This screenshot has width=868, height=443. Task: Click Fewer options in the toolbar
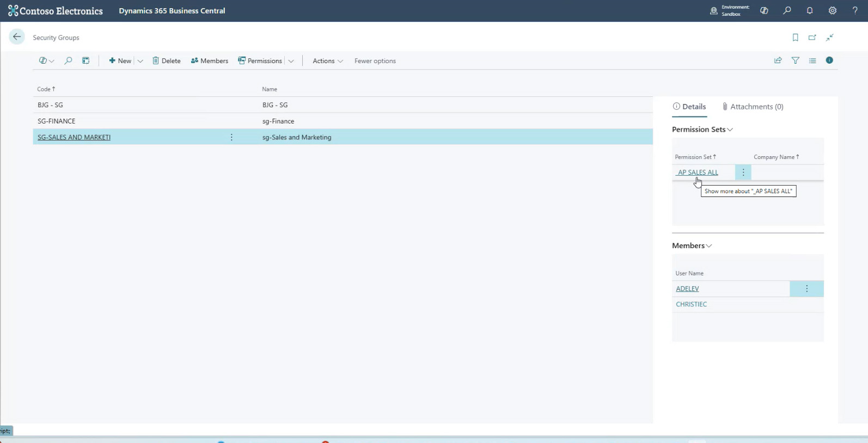[375, 61]
